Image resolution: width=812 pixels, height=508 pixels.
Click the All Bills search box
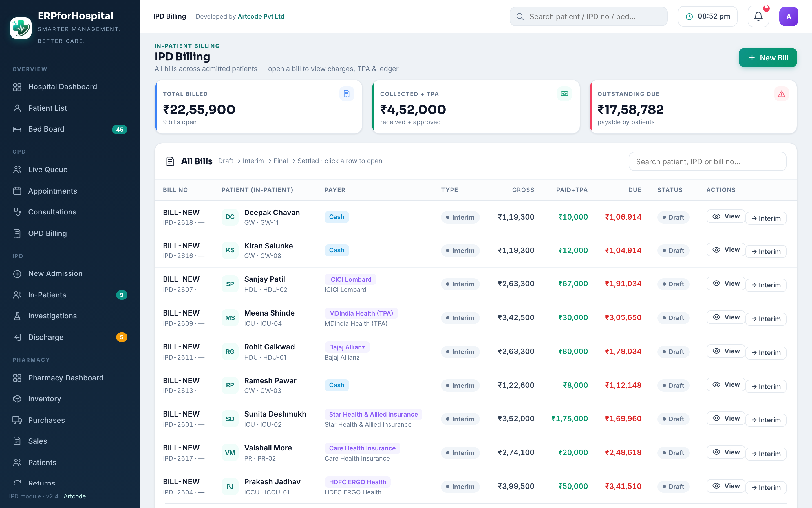[707, 162]
